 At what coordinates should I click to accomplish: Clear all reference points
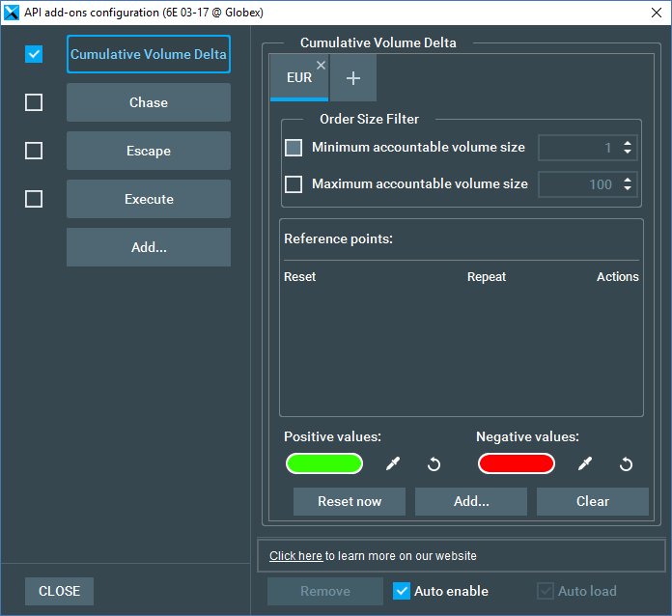coord(593,501)
